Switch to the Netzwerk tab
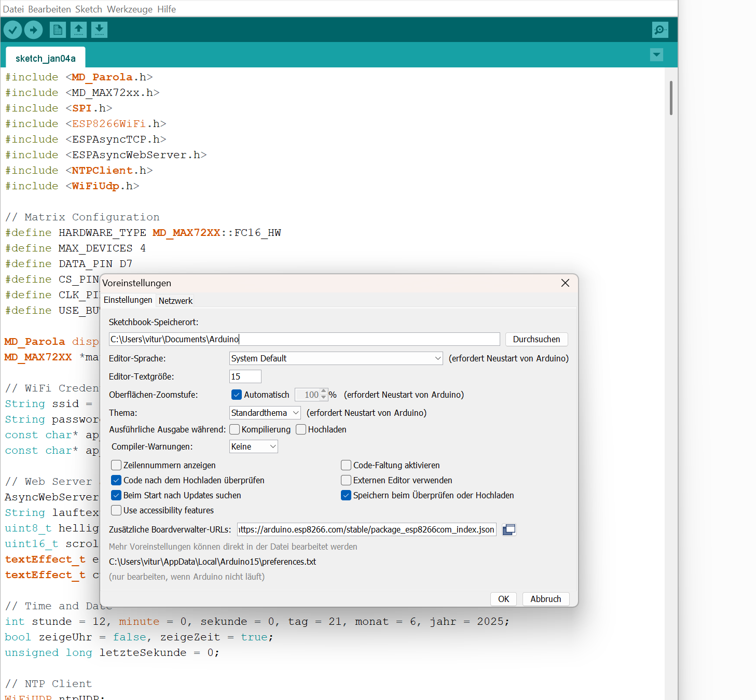 (175, 301)
